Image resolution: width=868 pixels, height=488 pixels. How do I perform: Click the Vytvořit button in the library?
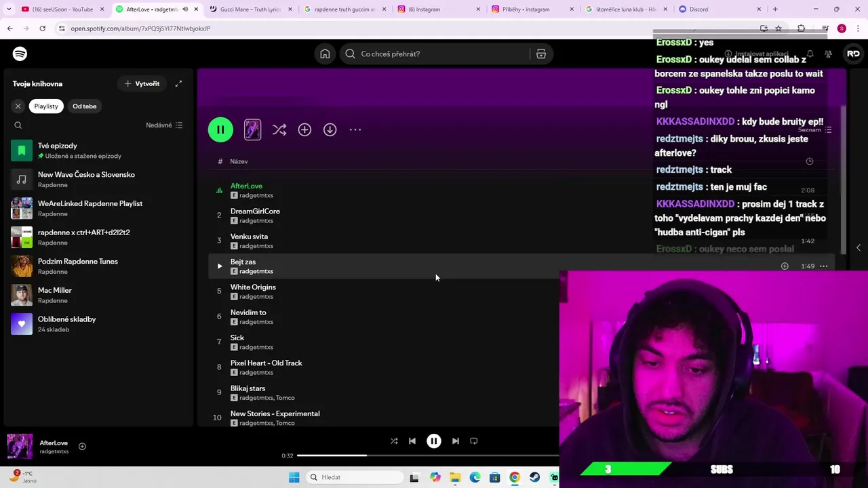pyautogui.click(x=142, y=83)
